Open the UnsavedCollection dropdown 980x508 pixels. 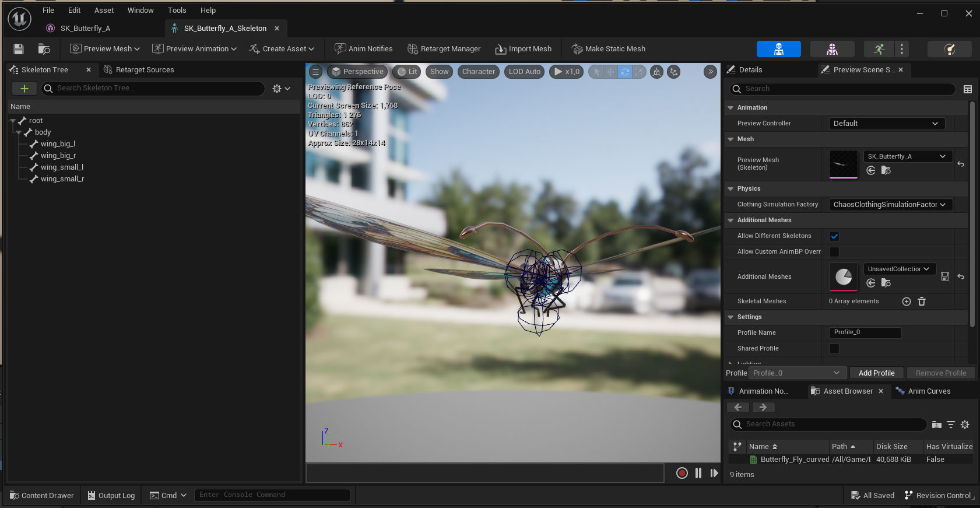pos(900,269)
